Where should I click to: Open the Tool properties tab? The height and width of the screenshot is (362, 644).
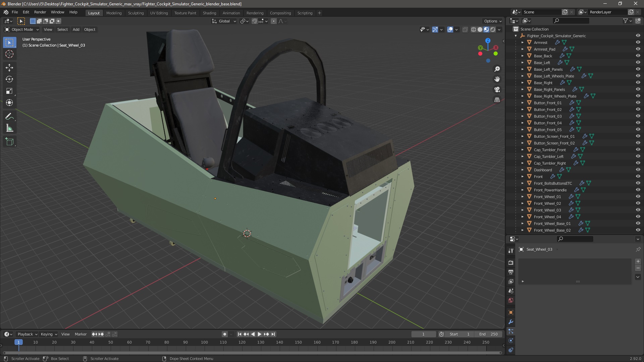click(511, 250)
